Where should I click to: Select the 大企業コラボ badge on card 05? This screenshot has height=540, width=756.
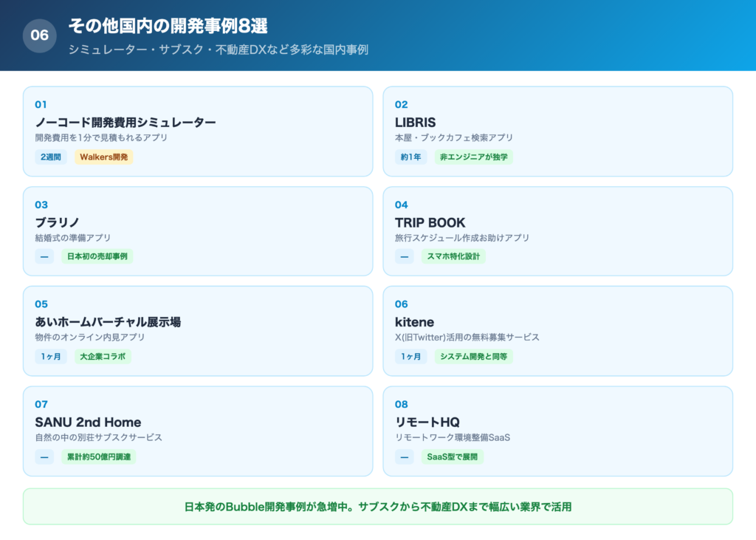click(x=103, y=357)
